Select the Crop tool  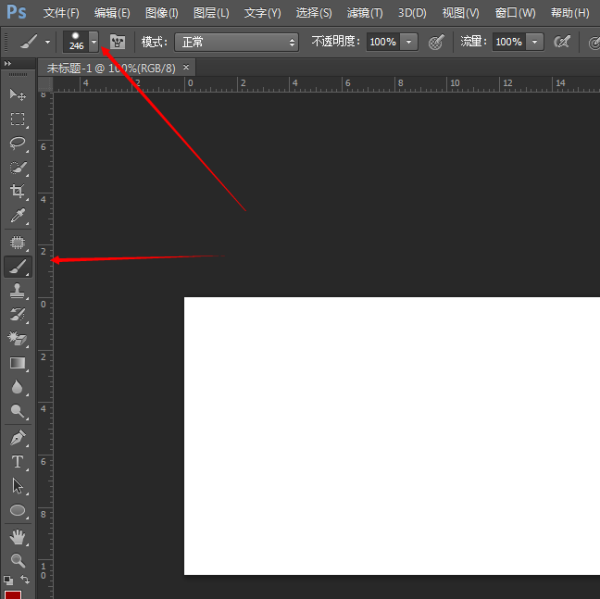pyautogui.click(x=18, y=191)
